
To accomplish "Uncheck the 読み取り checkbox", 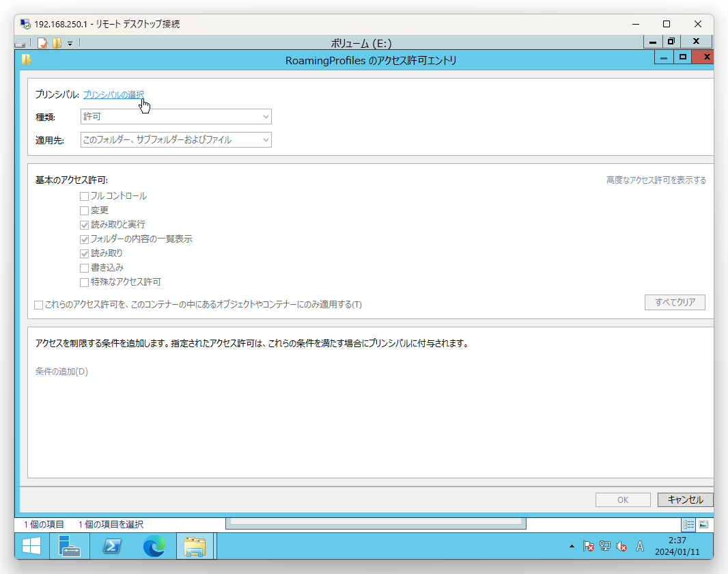I will coord(84,254).
